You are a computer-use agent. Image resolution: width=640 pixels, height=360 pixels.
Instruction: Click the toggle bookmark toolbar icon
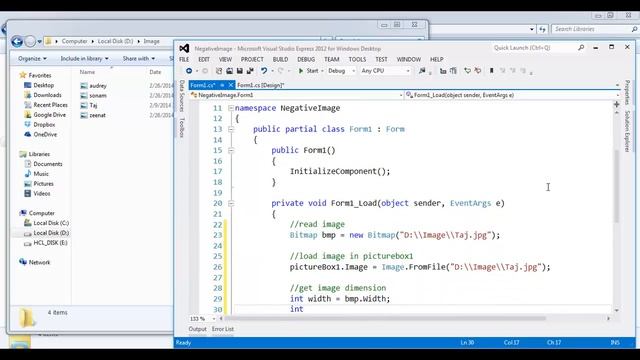(x=491, y=71)
